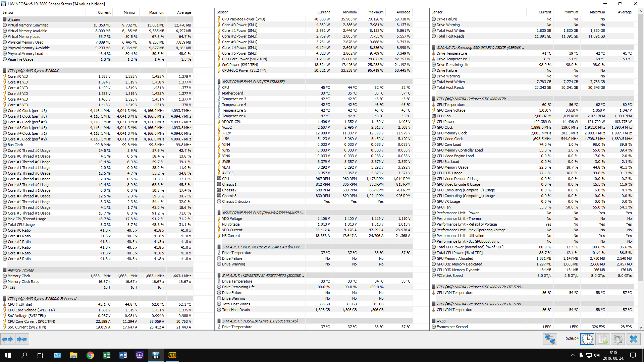Select the HWiNFO taskbar icon
The image size is (644, 362).
pyautogui.click(x=156, y=355)
